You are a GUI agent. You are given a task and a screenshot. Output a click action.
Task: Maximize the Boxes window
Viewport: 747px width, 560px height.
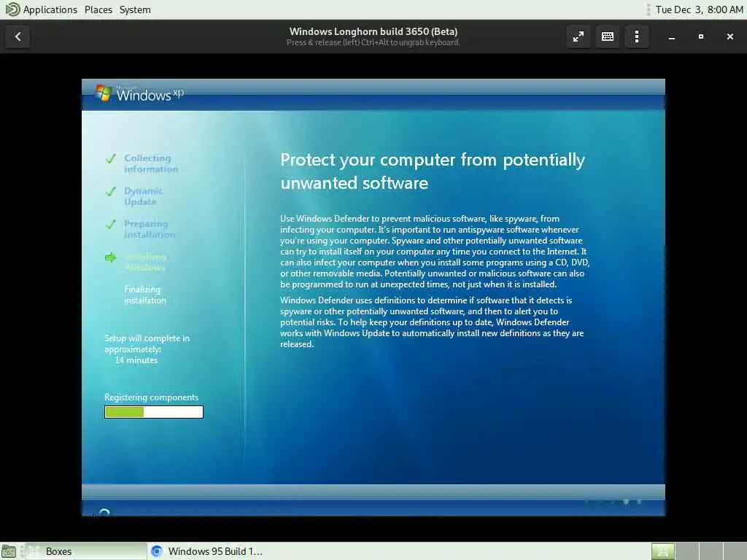(x=701, y=36)
